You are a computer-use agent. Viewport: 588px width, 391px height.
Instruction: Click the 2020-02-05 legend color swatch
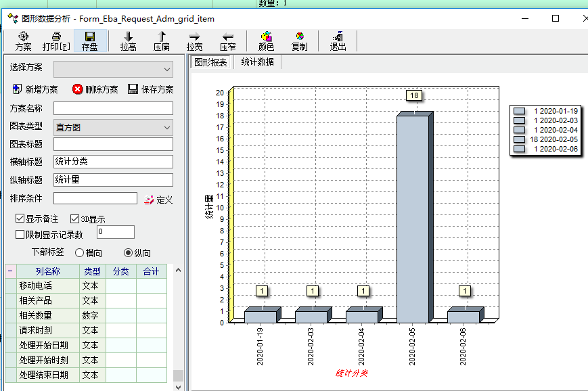(519, 139)
